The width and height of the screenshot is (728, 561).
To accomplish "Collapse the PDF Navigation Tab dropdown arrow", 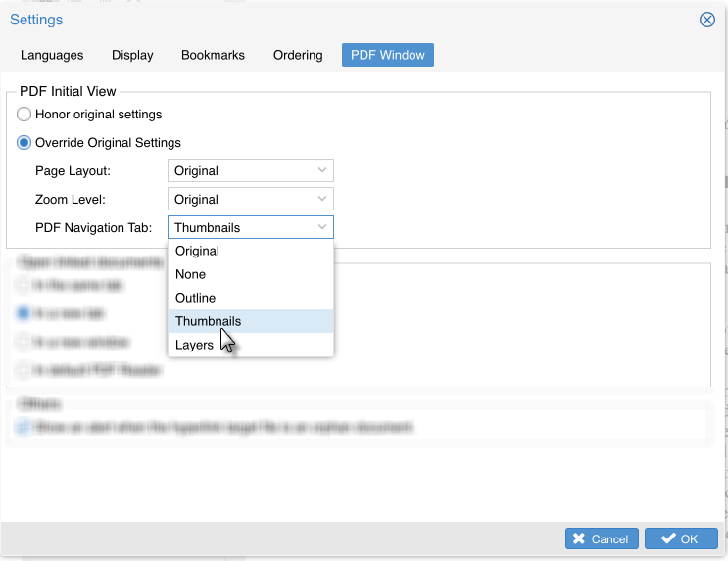I will [x=322, y=228].
